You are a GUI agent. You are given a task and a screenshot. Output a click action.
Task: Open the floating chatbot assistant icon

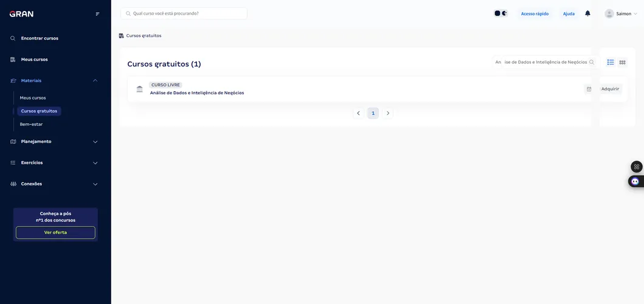tap(635, 181)
